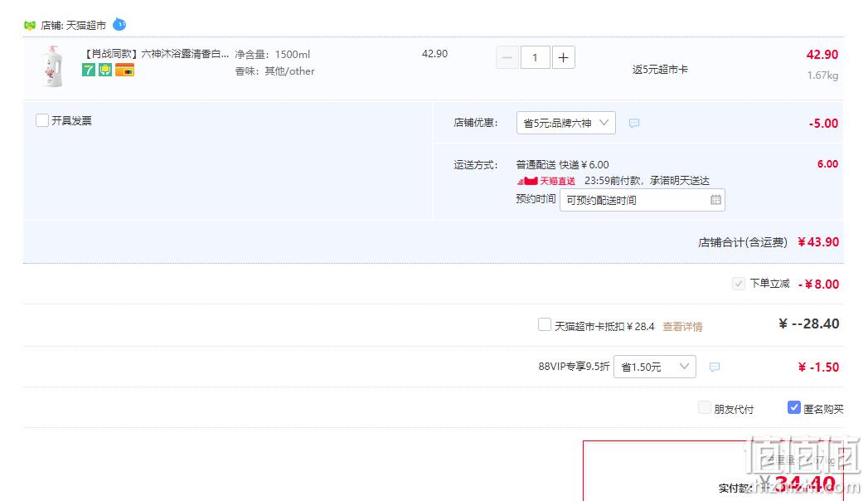The width and height of the screenshot is (868, 501).
Task: Click the 23:59前付款，承诺明天送达 text
Action: tap(647, 181)
